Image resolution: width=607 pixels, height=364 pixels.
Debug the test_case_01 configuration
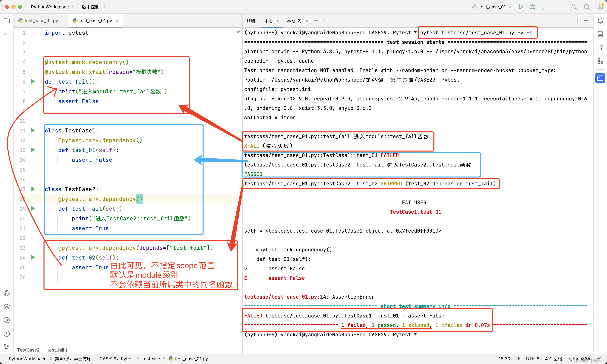point(532,7)
